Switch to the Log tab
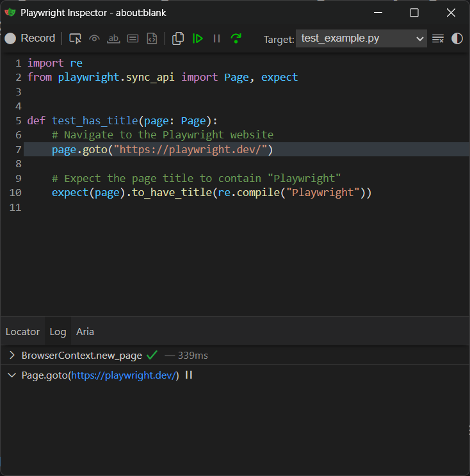470x476 pixels. click(58, 331)
